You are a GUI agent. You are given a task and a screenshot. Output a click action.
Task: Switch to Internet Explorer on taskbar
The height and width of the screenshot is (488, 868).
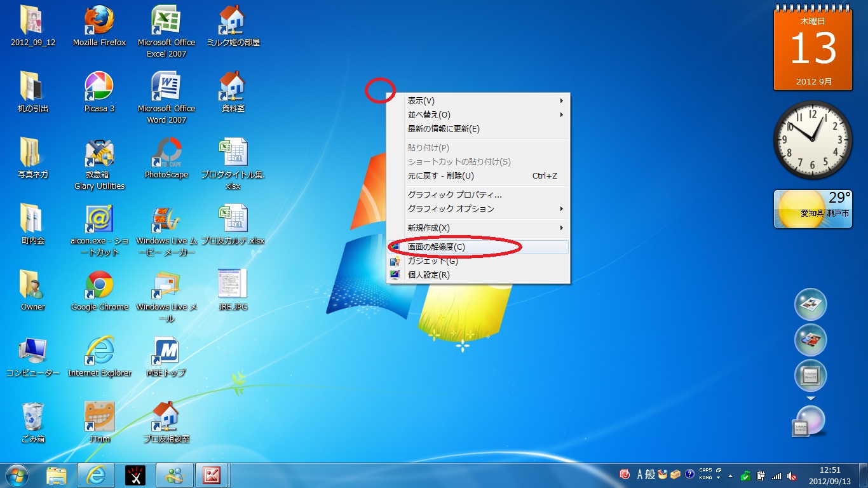[96, 475]
